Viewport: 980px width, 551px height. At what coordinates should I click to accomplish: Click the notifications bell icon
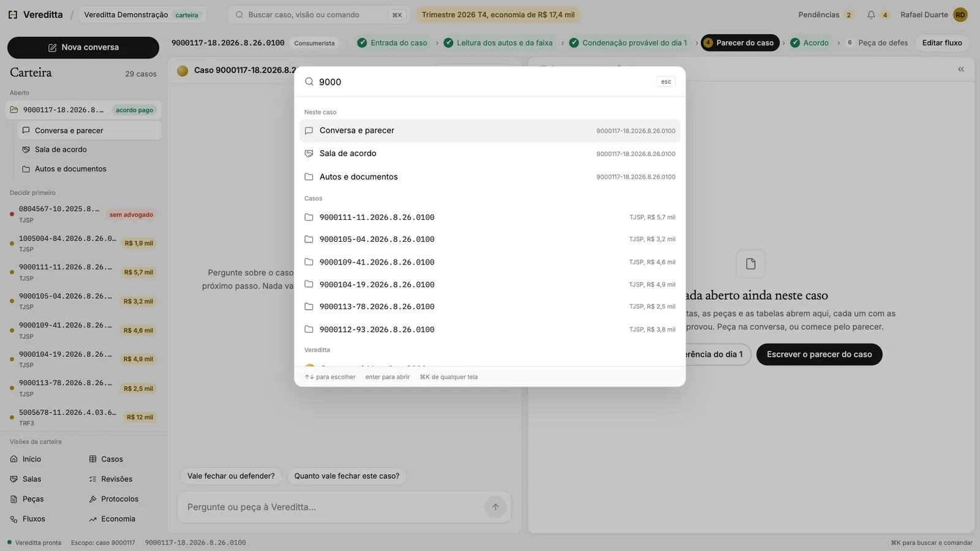[x=871, y=15]
